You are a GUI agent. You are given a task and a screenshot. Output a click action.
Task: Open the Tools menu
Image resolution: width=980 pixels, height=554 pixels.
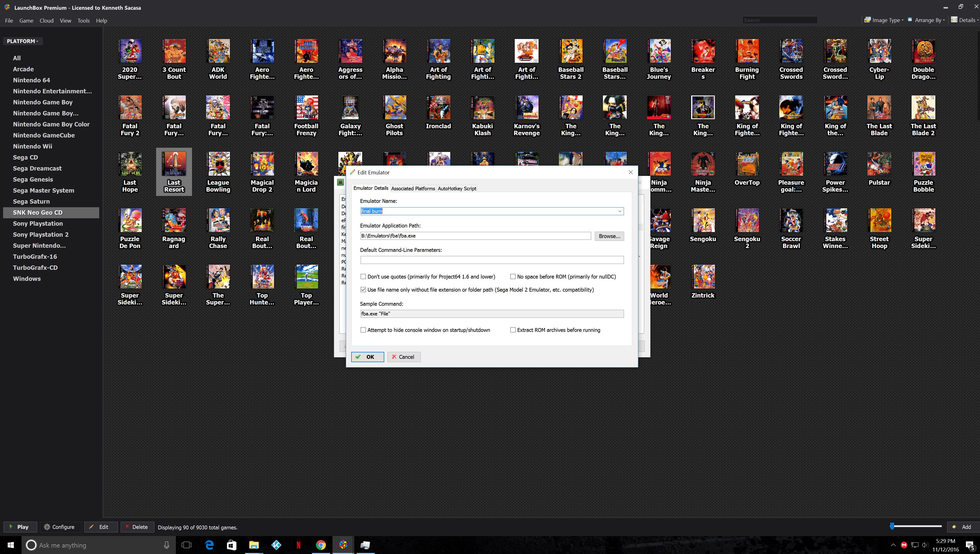pos(83,21)
